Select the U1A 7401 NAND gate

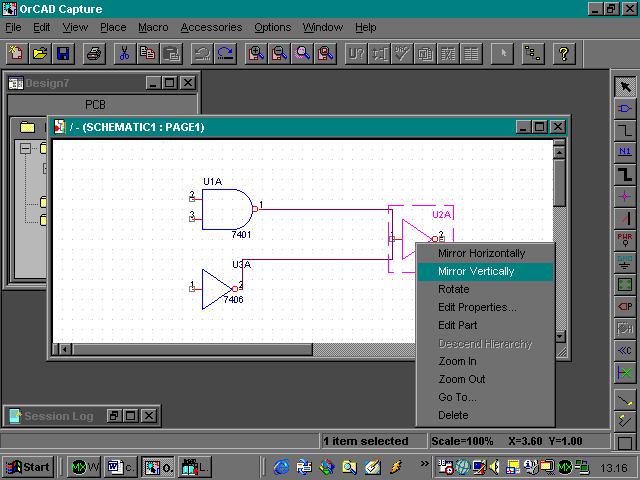pyautogui.click(x=227, y=209)
